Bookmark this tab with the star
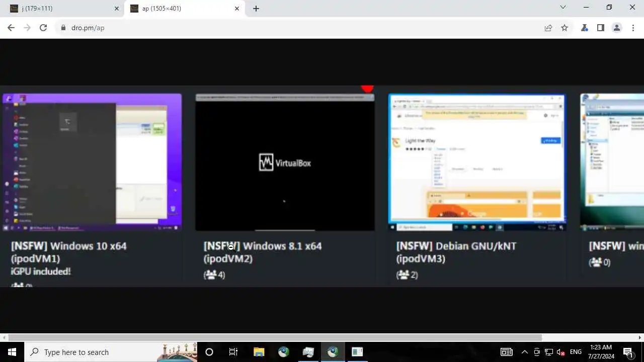Viewport: 644px width, 362px height. (x=565, y=28)
